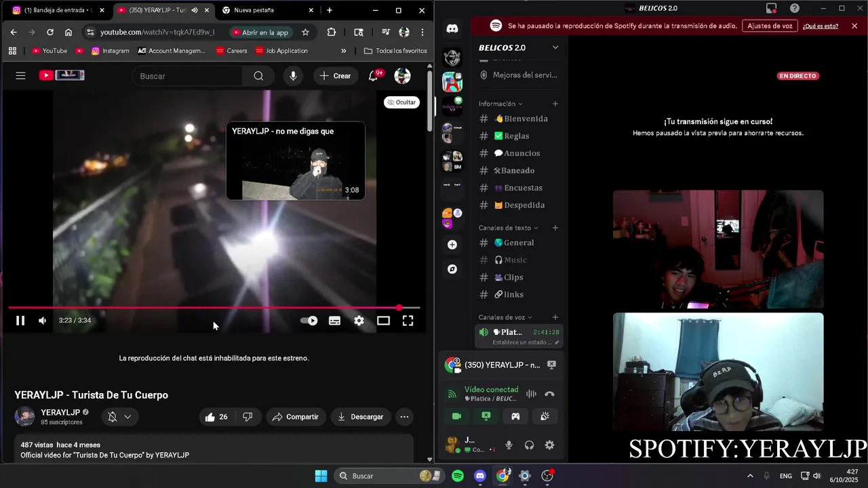Collapse the Información category in Discord
The height and width of the screenshot is (488, 868).
tap(500, 104)
